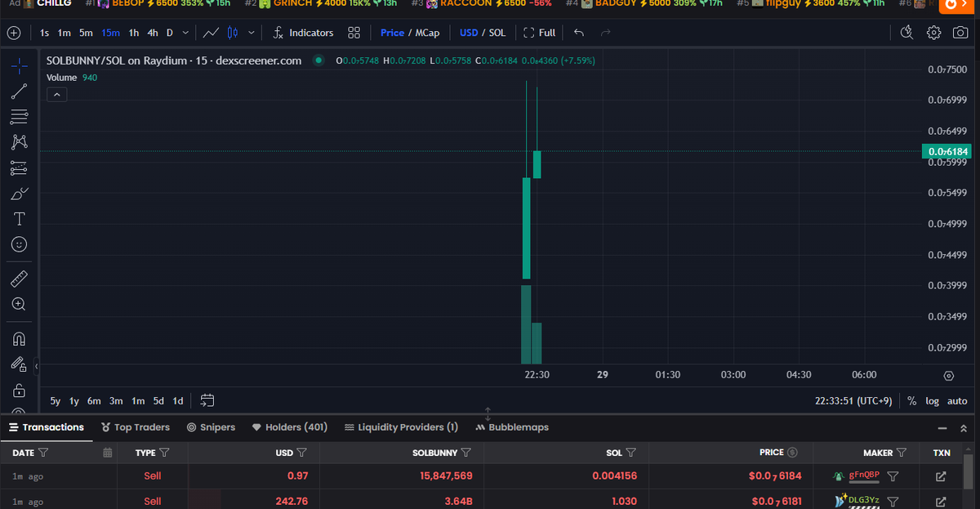Switch to the Snipers tab
This screenshot has width=980, height=509.
(x=211, y=427)
